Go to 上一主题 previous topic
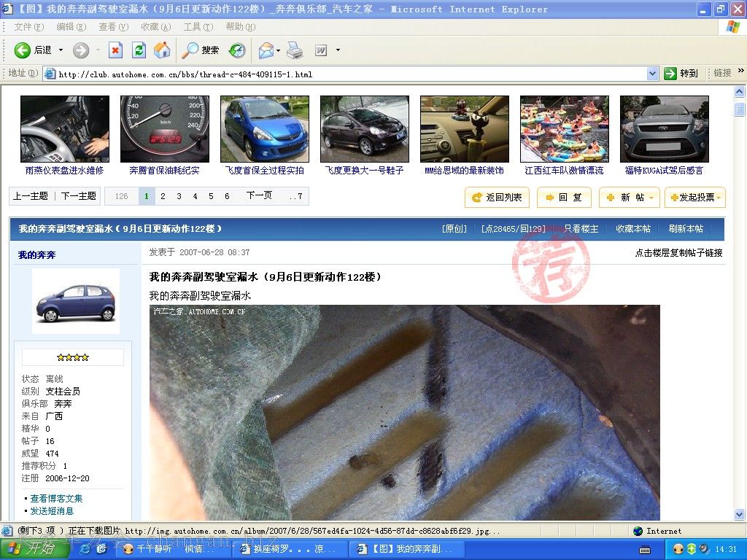The height and width of the screenshot is (560, 747). click(x=31, y=196)
